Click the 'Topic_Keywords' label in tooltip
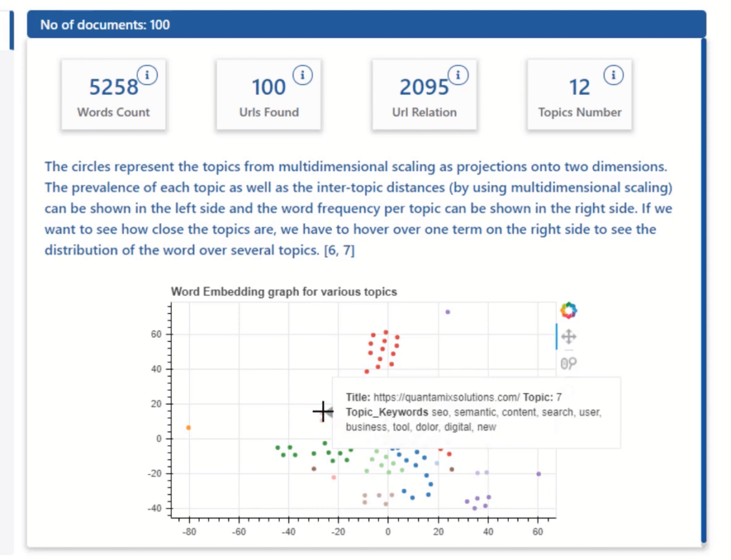This screenshot has height=560, width=731. 387,412
